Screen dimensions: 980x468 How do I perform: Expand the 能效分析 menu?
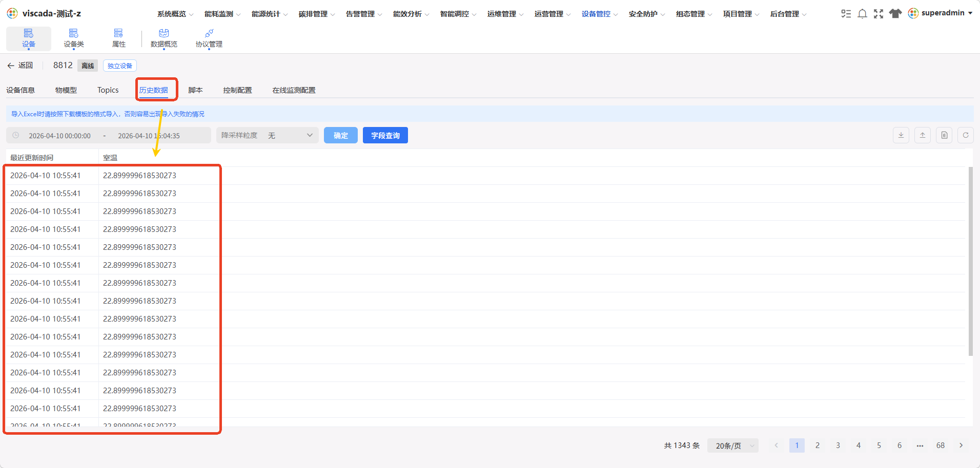pyautogui.click(x=411, y=14)
